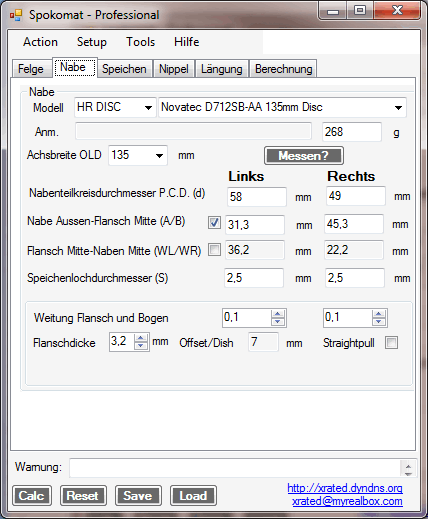This screenshot has height=519, width=428.
Task: Click the Save button
Action: point(138,496)
